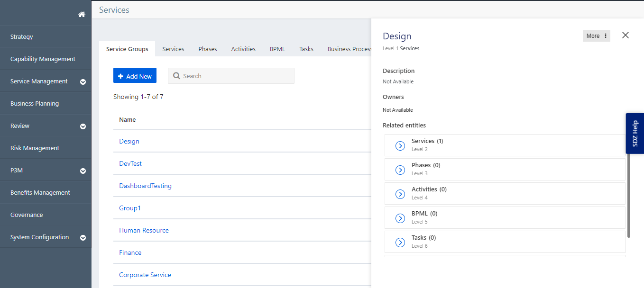Click the Name column header
This screenshot has width=644, height=288.
click(127, 119)
